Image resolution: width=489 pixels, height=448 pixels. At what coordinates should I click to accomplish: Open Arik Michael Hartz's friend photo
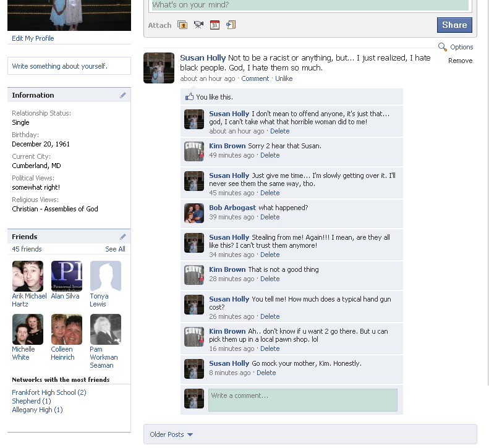click(x=28, y=276)
